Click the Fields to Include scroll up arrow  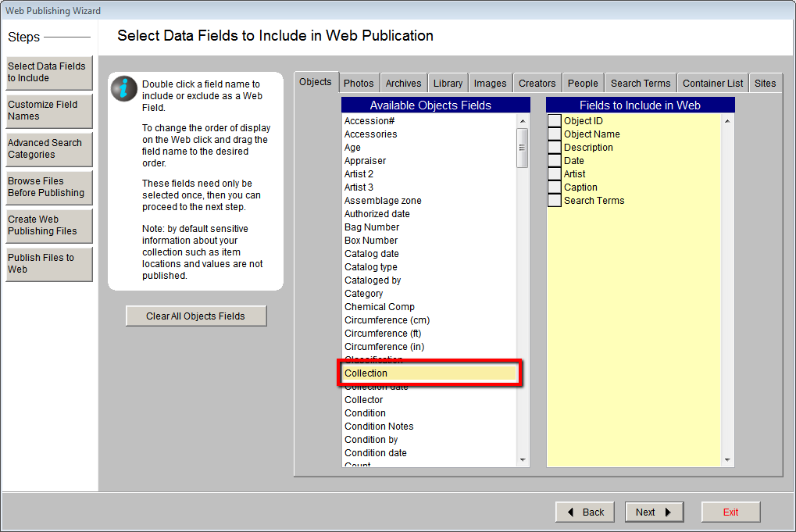pos(727,121)
